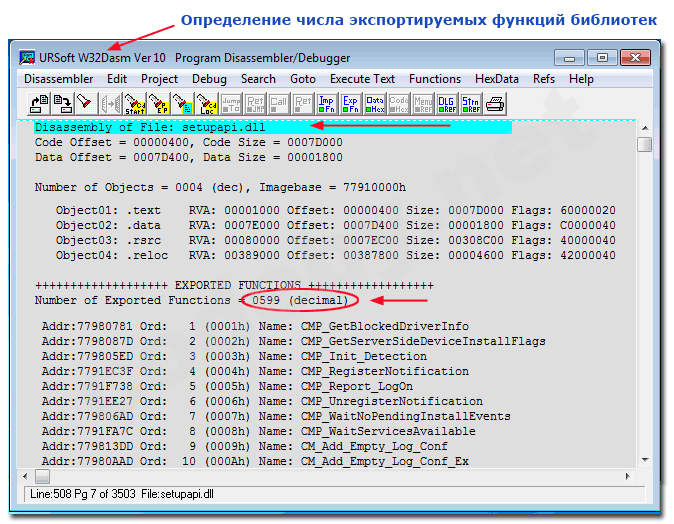Select the CMP_Report_LogOn export line

point(227,386)
